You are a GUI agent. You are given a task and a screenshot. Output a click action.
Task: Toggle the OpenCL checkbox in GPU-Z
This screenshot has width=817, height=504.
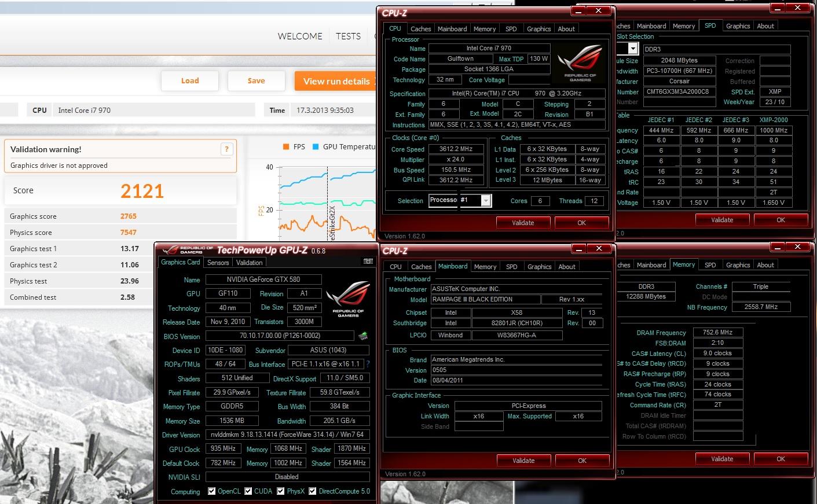click(x=211, y=491)
